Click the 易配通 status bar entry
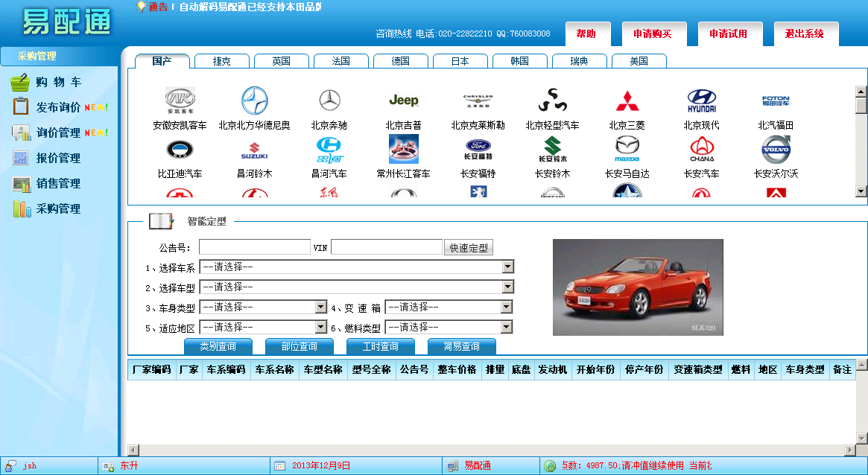This screenshot has width=868, height=475. (x=477, y=466)
